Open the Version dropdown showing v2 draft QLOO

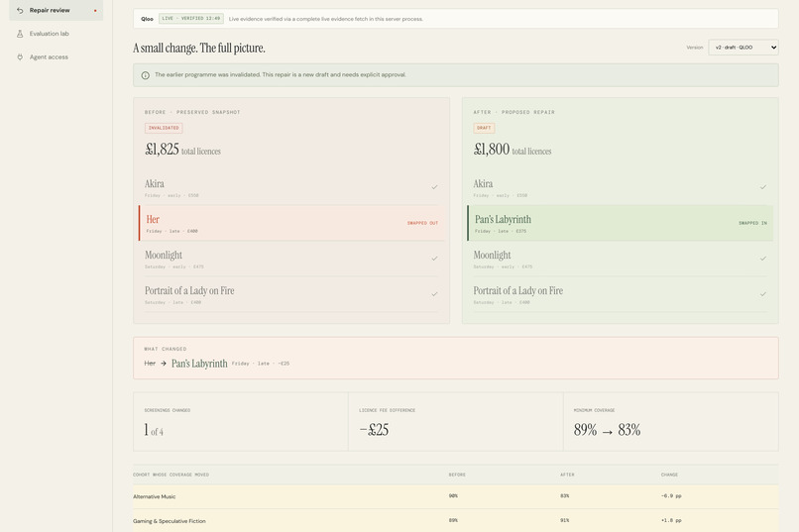[x=742, y=48]
